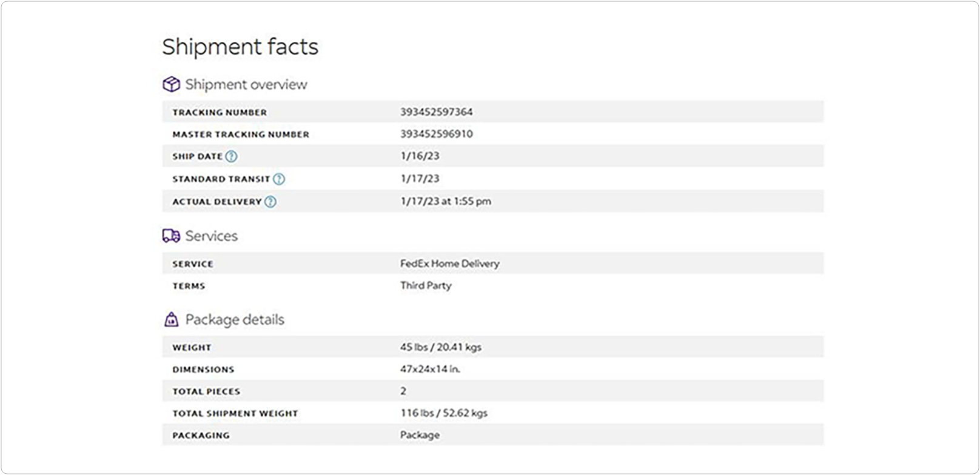Click the actual delivery time 1/17/23 at 1:55 pm
Screen dimensions: 980x475
point(446,201)
